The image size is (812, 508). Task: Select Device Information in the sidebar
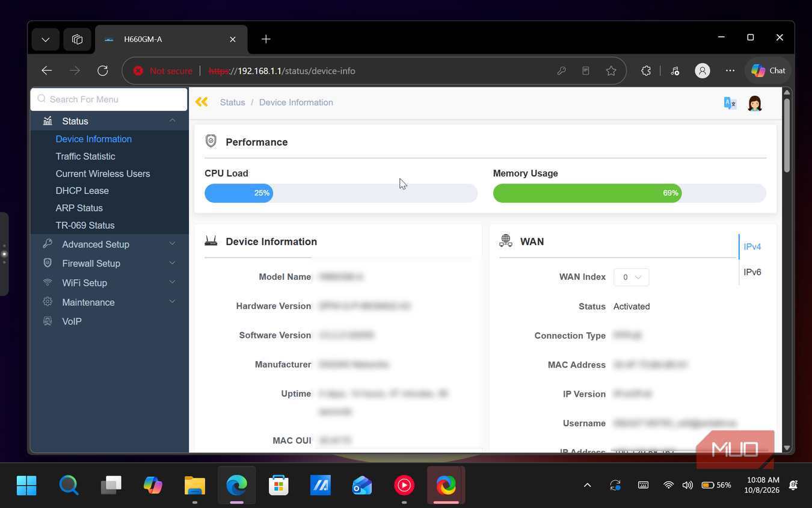click(94, 139)
